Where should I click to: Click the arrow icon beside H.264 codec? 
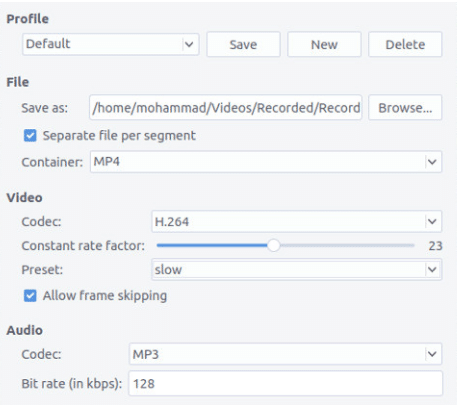click(x=432, y=221)
